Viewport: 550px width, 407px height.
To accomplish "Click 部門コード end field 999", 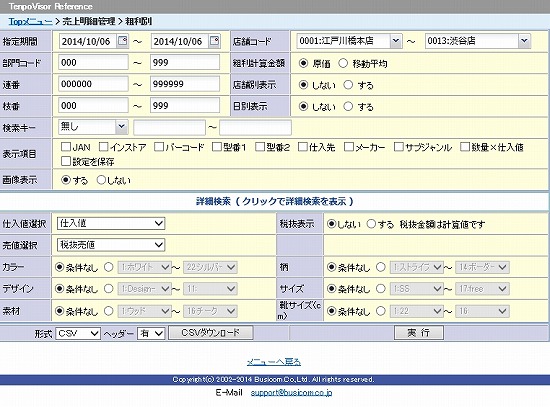I will tap(185, 63).
